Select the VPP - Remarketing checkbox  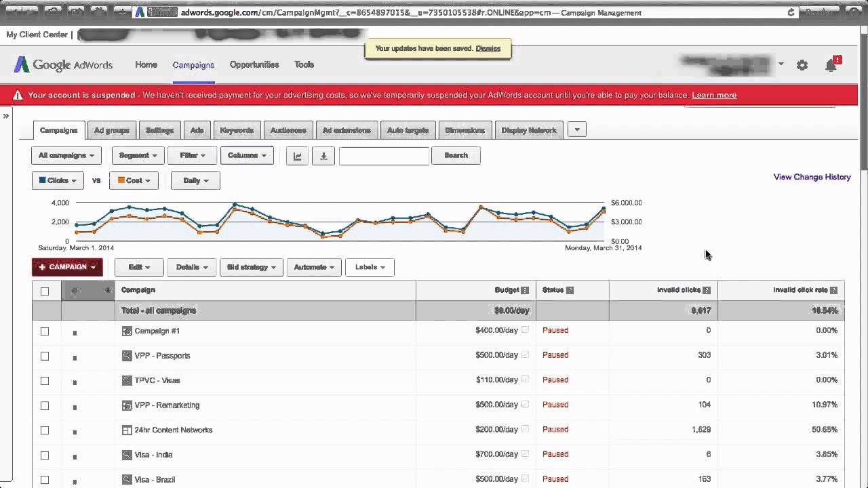point(45,405)
